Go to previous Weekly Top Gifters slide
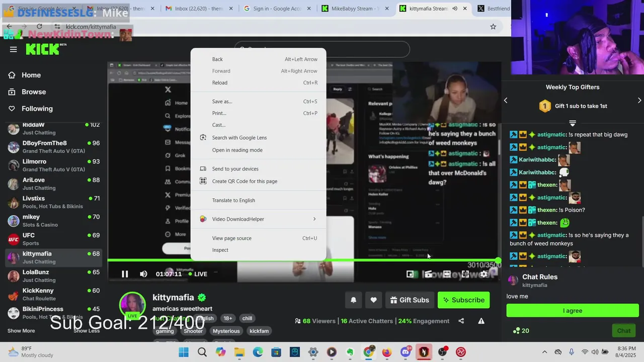 click(506, 101)
